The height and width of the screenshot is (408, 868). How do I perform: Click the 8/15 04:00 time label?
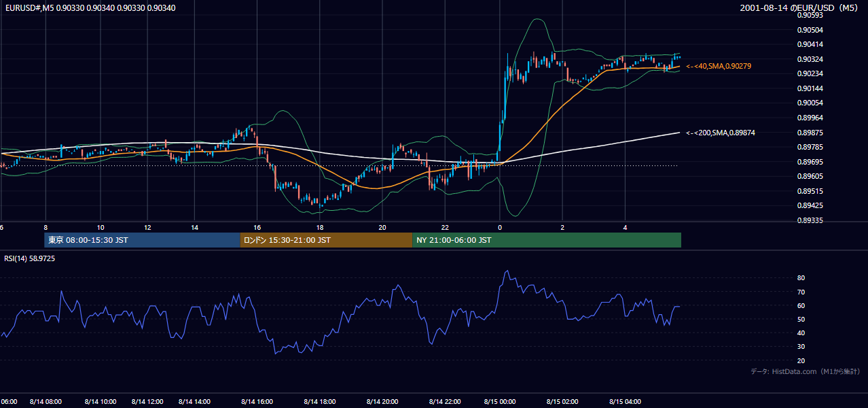[625, 402]
